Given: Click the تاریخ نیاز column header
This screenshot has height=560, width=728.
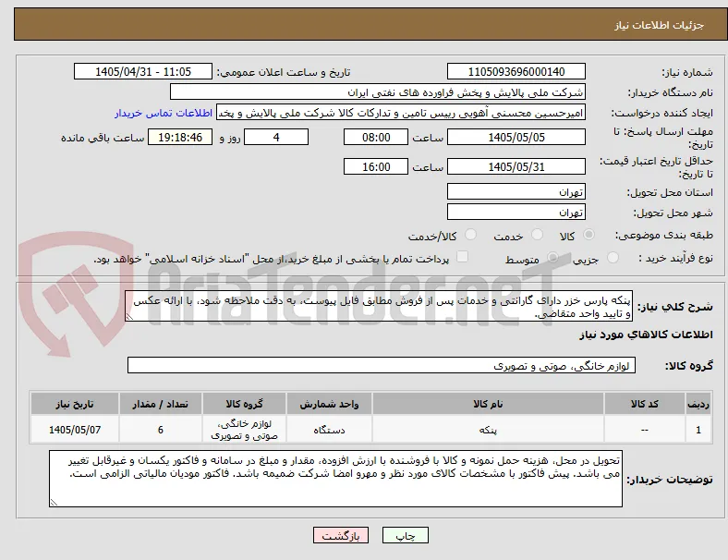Looking at the screenshot, I should [x=75, y=404].
